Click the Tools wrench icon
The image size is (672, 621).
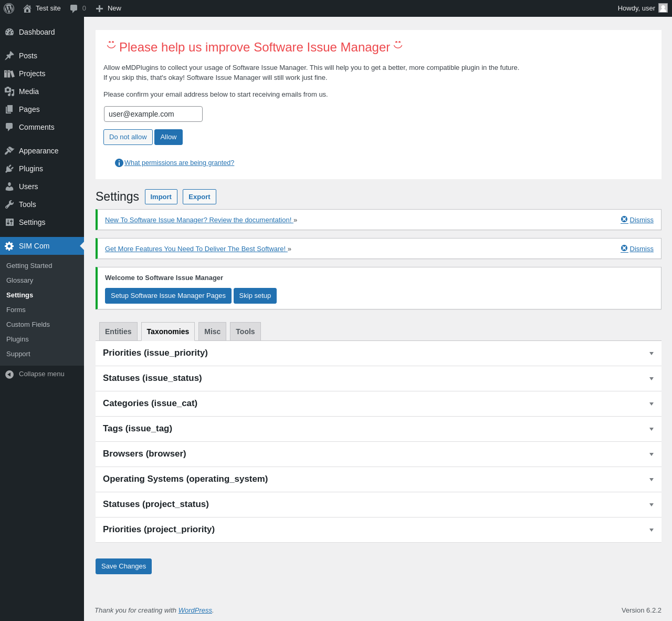click(x=9, y=204)
